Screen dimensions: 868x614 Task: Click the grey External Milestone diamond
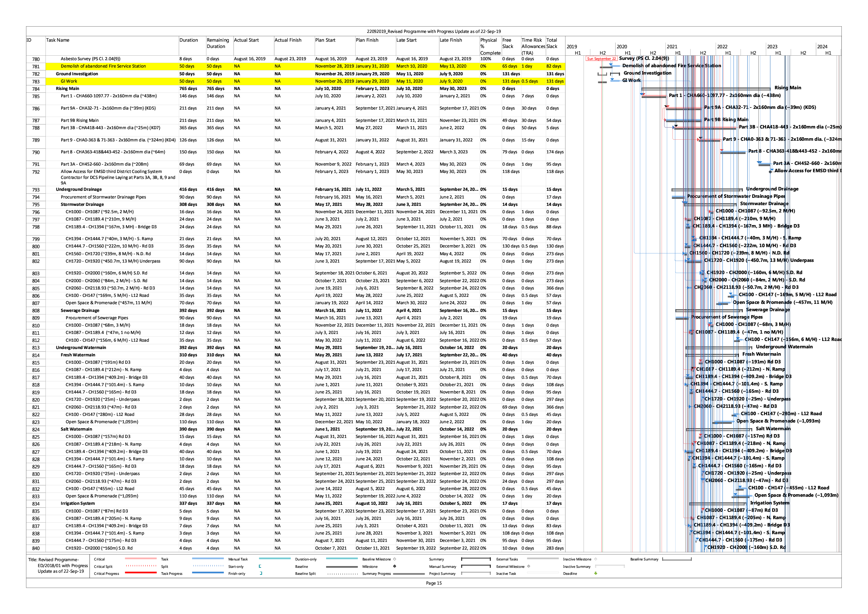pos(529,566)
